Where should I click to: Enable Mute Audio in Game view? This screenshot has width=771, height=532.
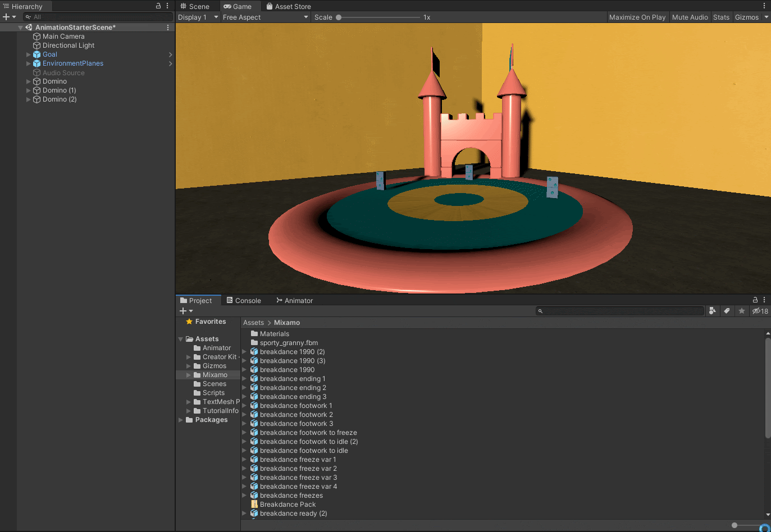point(690,17)
